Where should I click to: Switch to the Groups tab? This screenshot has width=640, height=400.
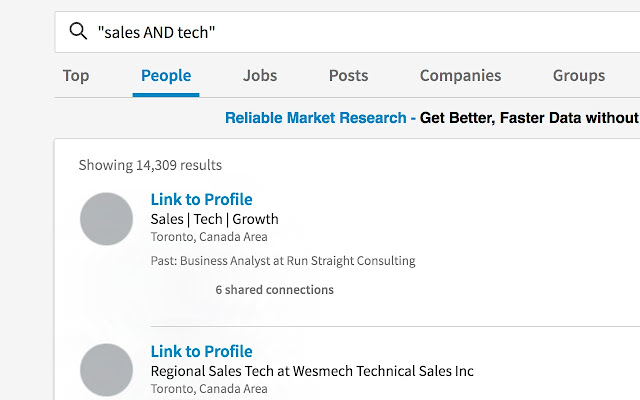[x=578, y=75]
